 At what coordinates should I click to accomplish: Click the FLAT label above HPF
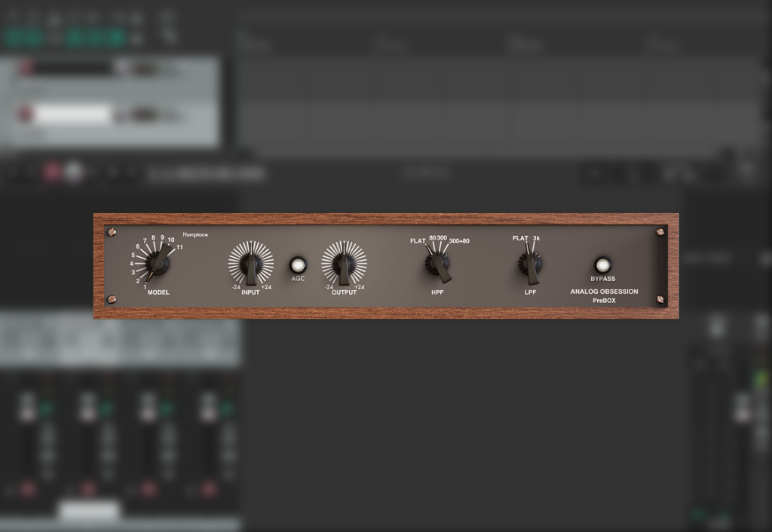pyautogui.click(x=418, y=241)
